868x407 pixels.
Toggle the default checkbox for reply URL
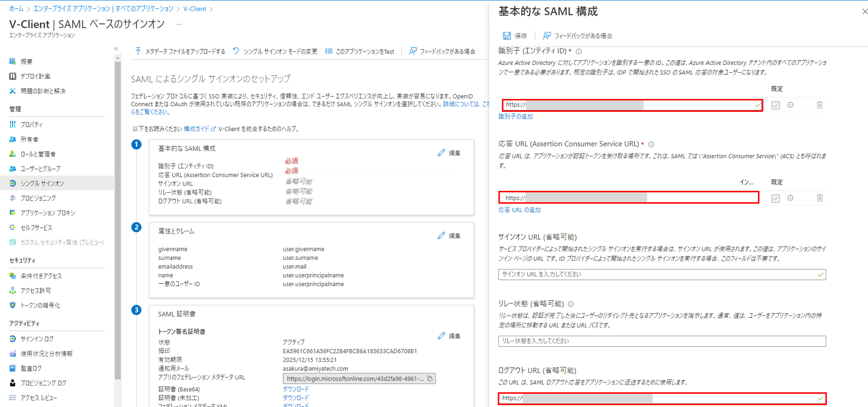[775, 198]
